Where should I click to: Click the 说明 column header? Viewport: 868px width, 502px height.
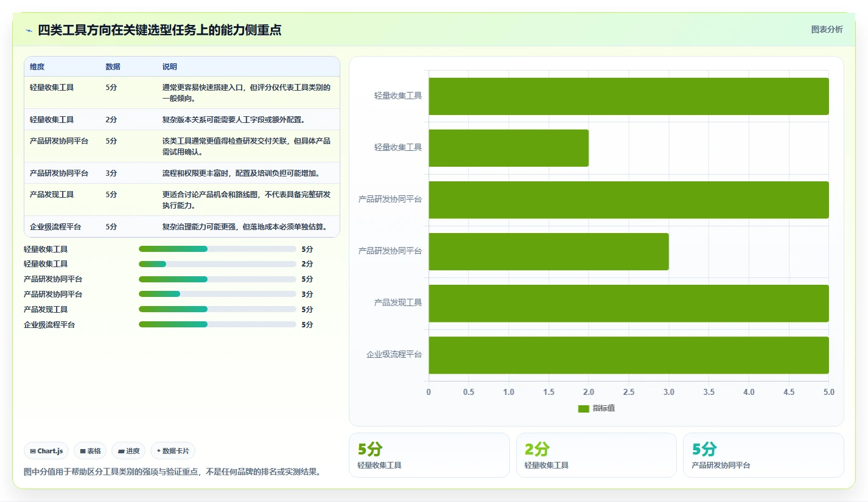click(170, 67)
